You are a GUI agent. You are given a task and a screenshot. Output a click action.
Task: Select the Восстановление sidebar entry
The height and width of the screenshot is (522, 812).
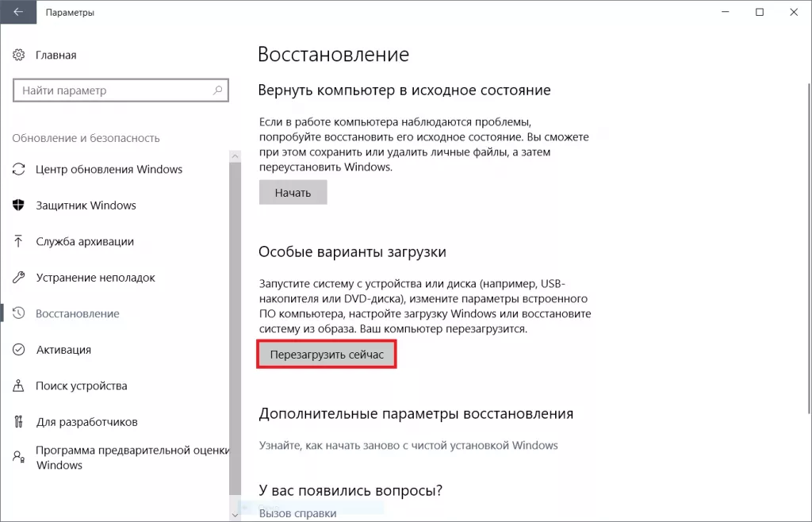pos(77,313)
